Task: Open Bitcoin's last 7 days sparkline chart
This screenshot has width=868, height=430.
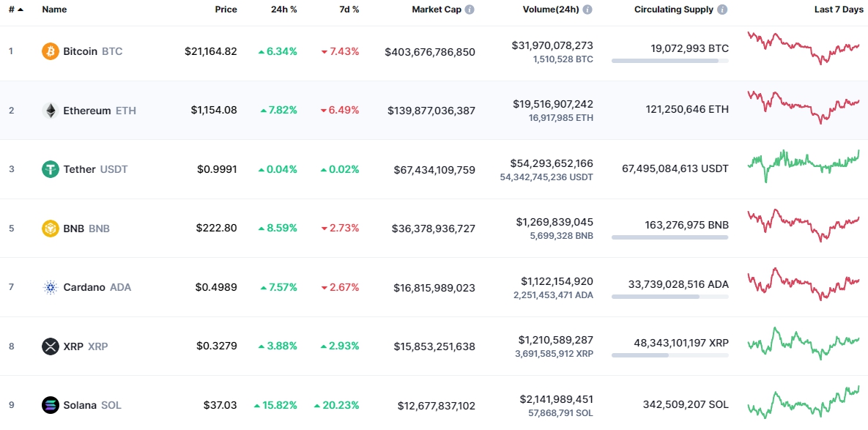Action: click(804, 48)
